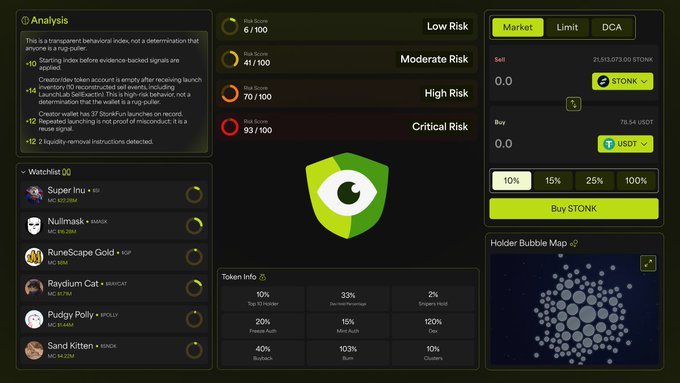The width and height of the screenshot is (680, 383).
Task: Click the 103% Burn cell
Action: click(348, 353)
